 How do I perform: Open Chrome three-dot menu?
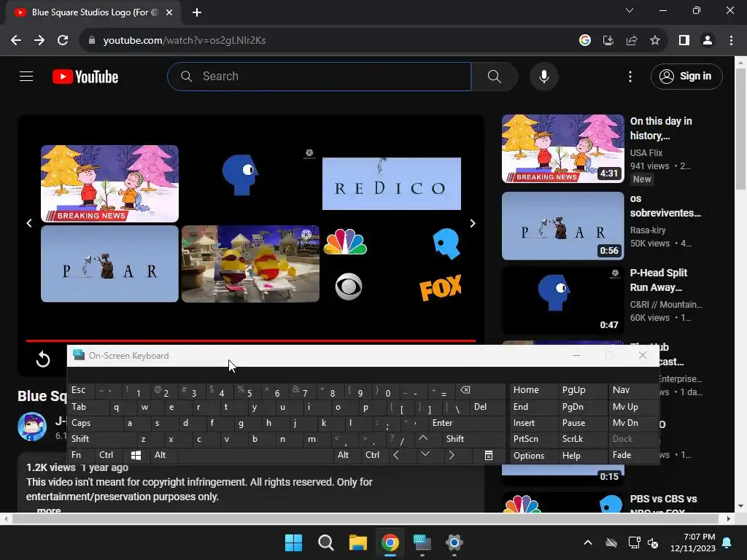coord(731,41)
